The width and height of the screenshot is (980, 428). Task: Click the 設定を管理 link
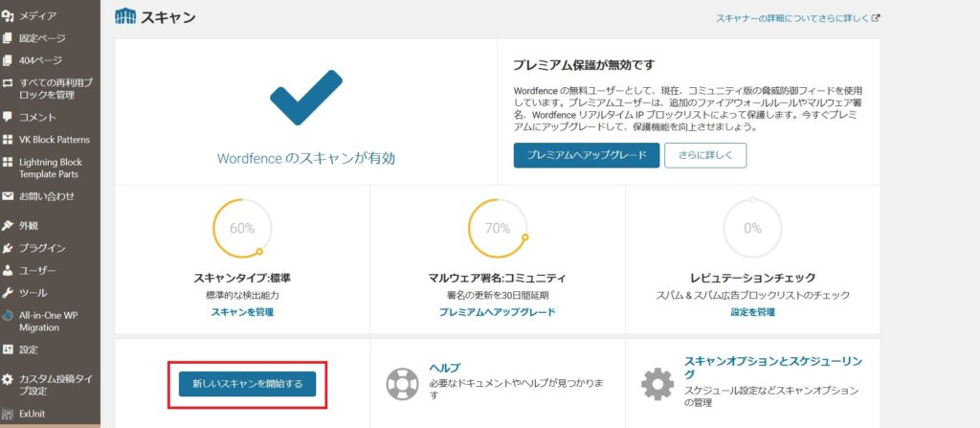752,311
